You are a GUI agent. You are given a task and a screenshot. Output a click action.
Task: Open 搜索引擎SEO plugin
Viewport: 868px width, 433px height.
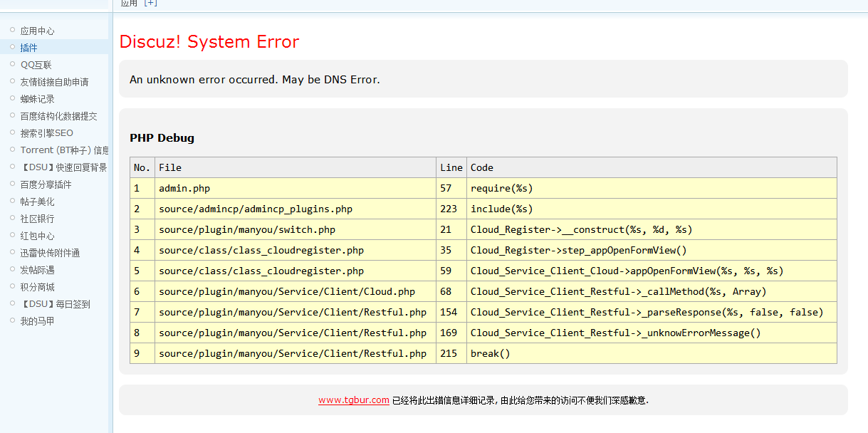[46, 133]
